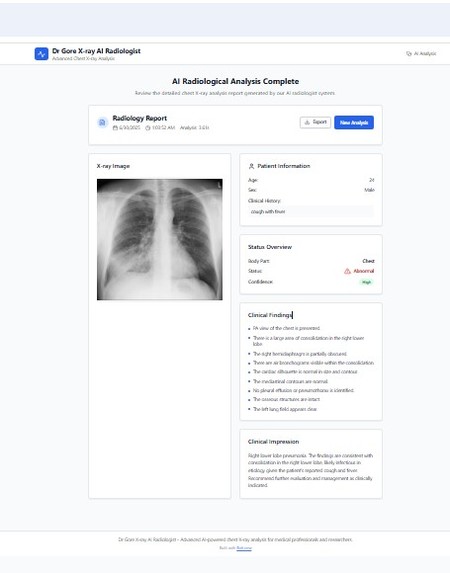
Task: Click the clock time icon
Action: coord(148,128)
